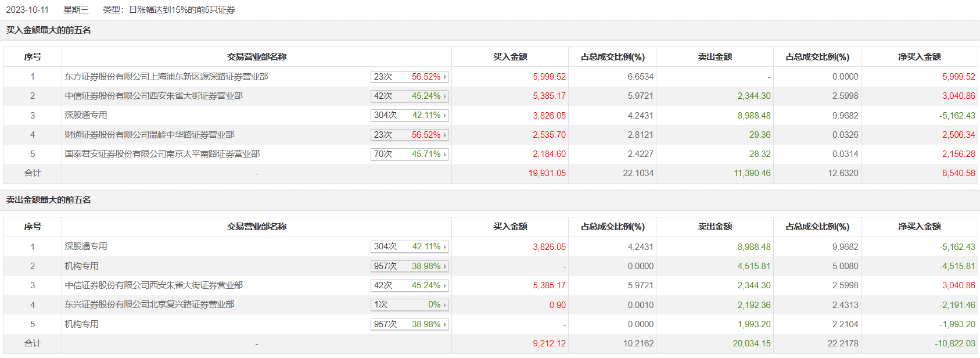Click the 买入金额最大的前五名 section title
The width and height of the screenshot is (980, 358).
click(49, 30)
